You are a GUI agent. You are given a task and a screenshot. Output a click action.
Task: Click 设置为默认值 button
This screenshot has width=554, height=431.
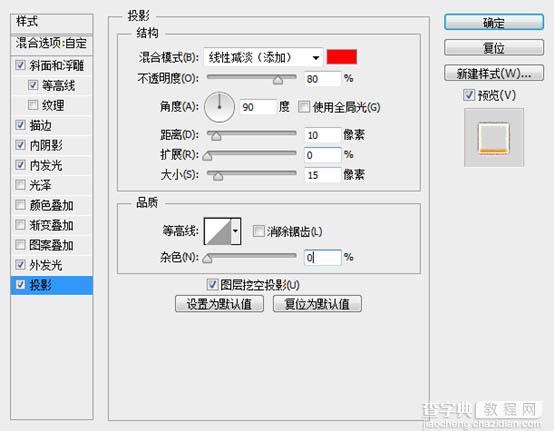click(219, 304)
